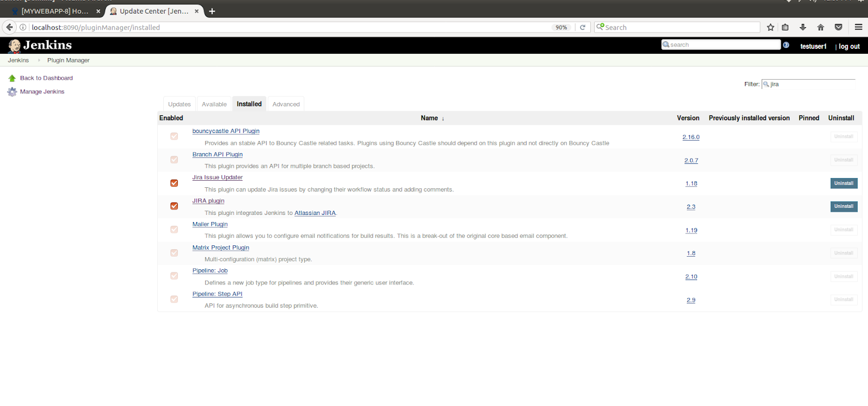868x406 pixels.
Task: Open the Atlassian JIRA link
Action: (x=315, y=213)
